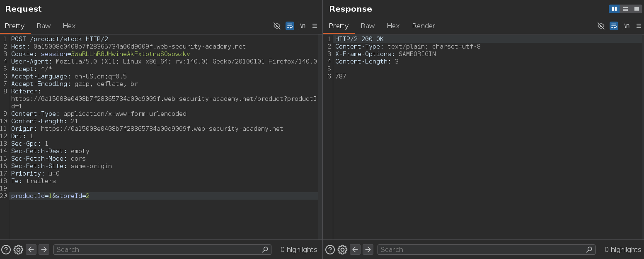Open Response Hex tab

tap(393, 26)
